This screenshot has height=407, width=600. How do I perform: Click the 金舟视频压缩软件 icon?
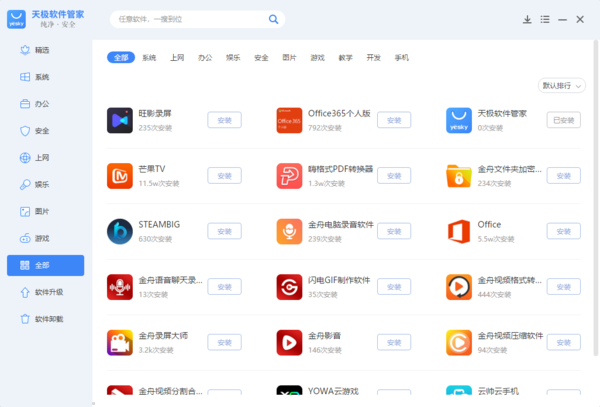[x=459, y=343]
